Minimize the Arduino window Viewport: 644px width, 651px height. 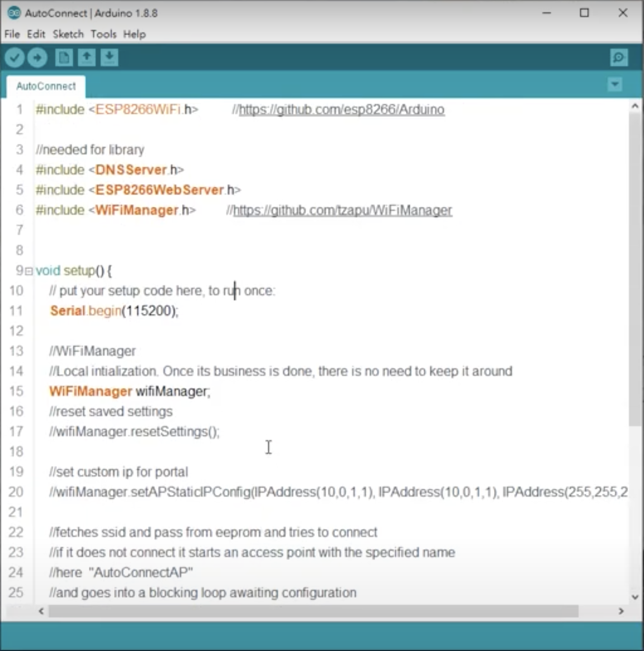click(547, 13)
